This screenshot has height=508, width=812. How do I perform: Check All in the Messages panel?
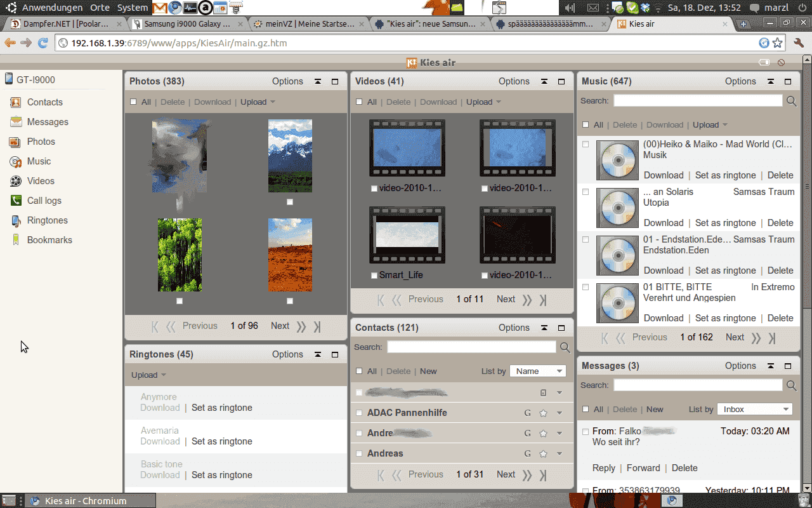[586, 410]
